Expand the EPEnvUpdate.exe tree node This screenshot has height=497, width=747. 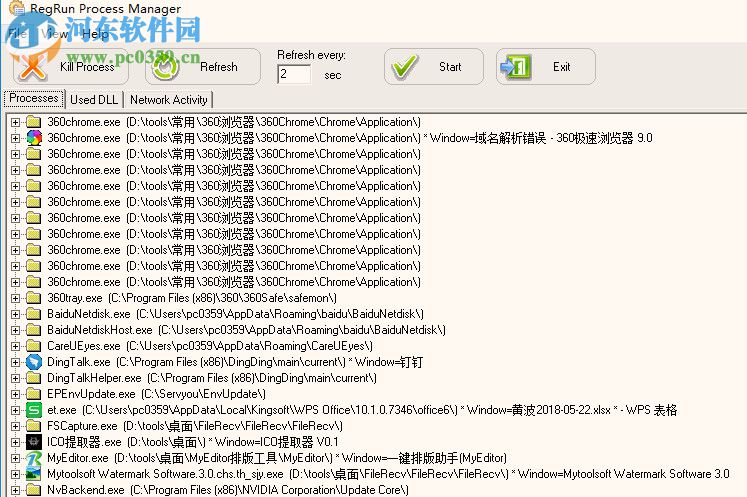pos(15,395)
